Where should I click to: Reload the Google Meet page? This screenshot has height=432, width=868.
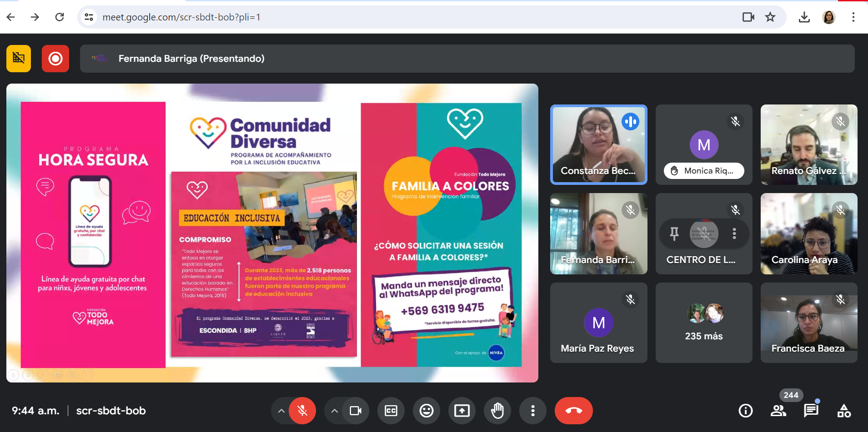[60, 17]
